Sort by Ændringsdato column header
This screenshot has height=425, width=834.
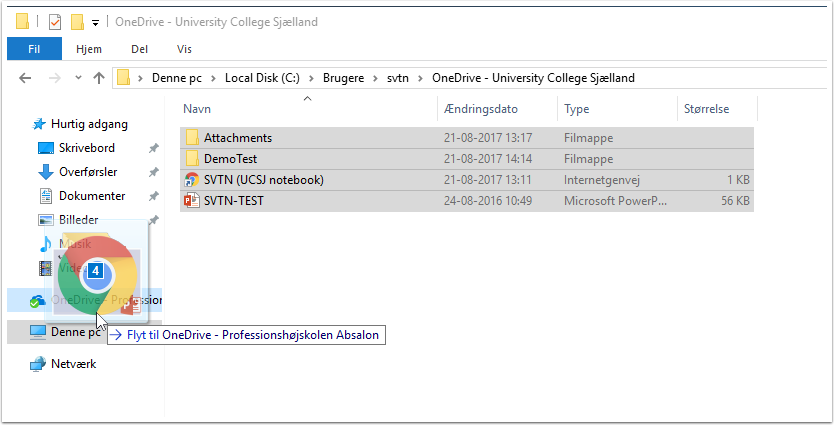tap(481, 109)
